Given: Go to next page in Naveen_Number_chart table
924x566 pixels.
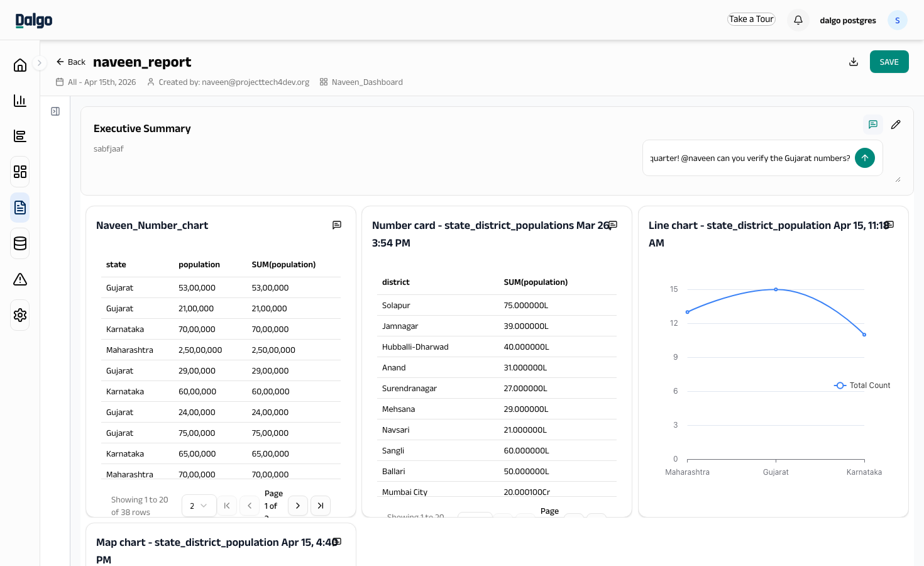Looking at the screenshot, I should [298, 506].
